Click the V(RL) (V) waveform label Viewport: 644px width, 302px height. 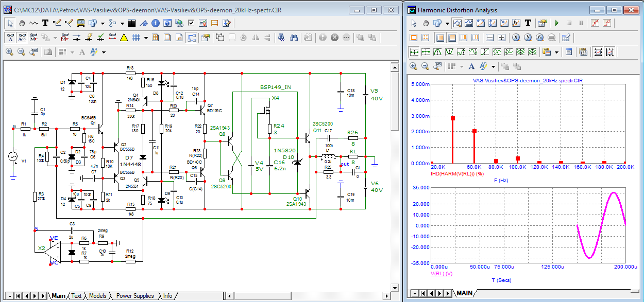click(x=442, y=274)
